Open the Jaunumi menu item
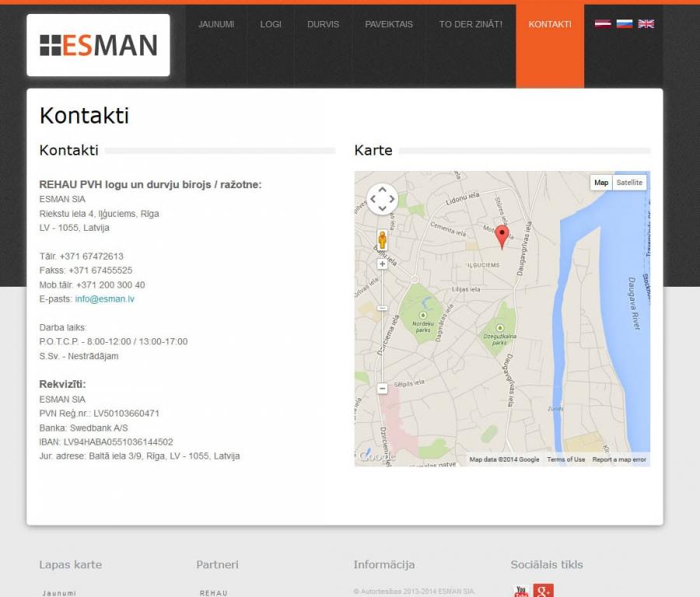Image resolution: width=700 pixels, height=597 pixels. [x=216, y=24]
